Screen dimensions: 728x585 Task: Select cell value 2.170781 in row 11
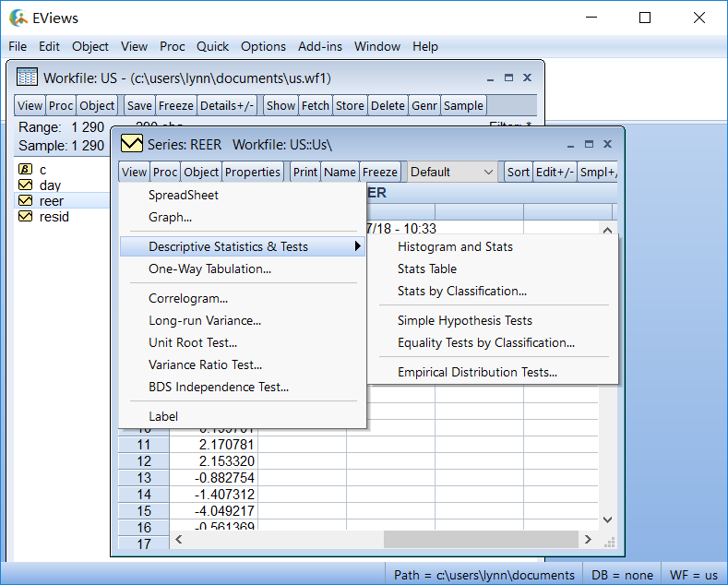pyautogui.click(x=213, y=445)
